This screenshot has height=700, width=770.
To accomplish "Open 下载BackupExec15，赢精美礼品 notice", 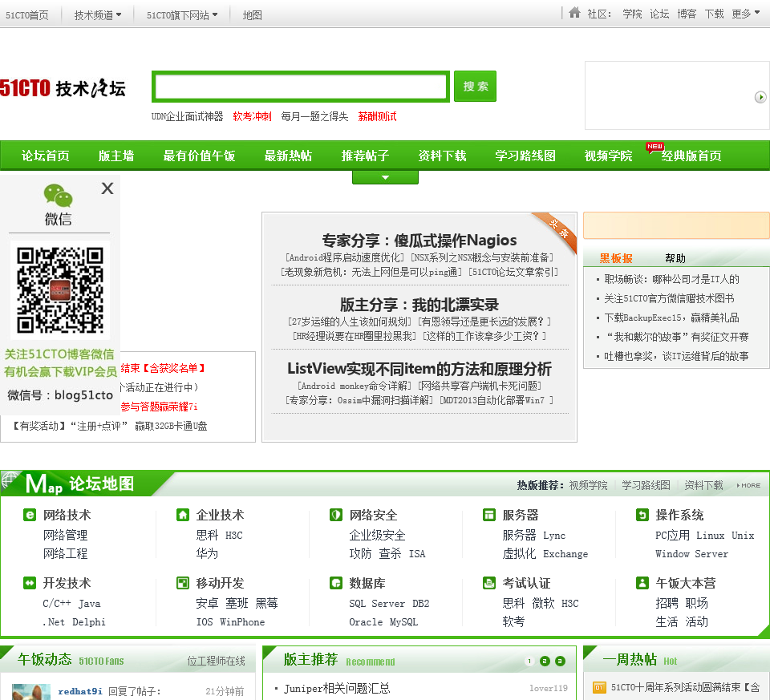I will pos(671,318).
